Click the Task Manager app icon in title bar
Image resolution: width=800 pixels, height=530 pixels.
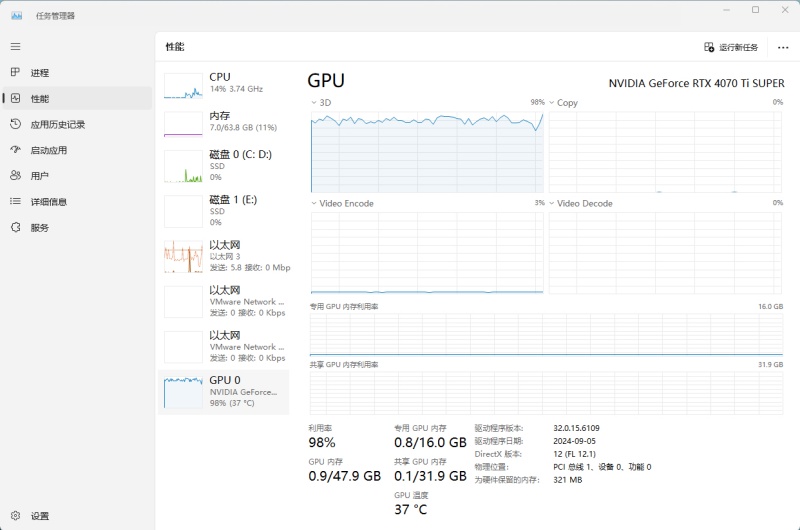coord(16,16)
